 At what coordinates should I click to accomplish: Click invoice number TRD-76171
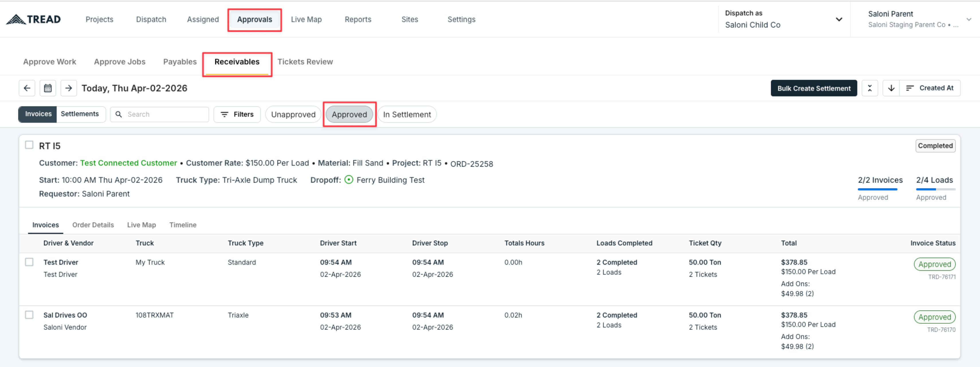coord(942,277)
